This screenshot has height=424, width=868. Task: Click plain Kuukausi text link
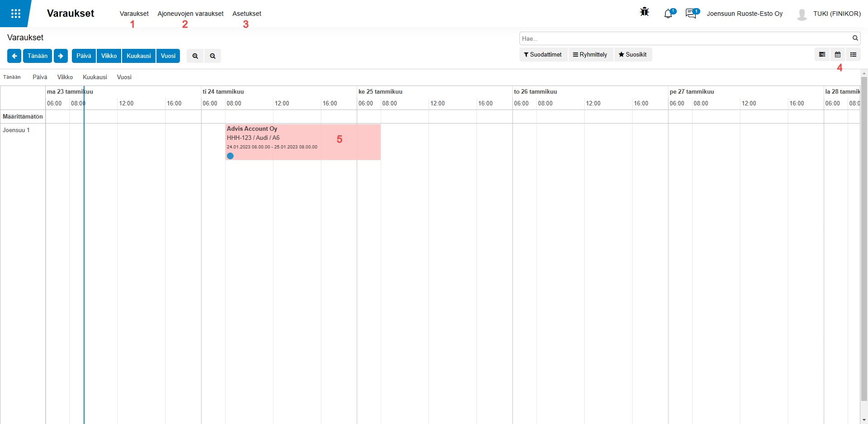click(x=95, y=77)
